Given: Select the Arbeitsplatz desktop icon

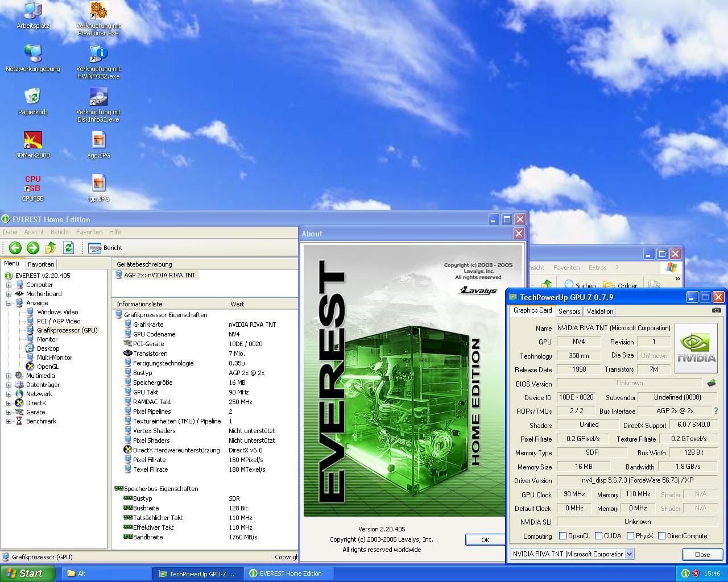Looking at the screenshot, I should (x=33, y=15).
